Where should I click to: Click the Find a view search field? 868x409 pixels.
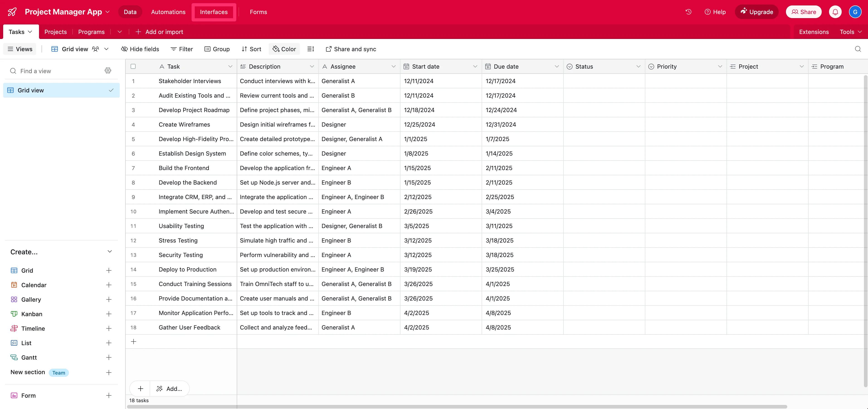tap(57, 71)
